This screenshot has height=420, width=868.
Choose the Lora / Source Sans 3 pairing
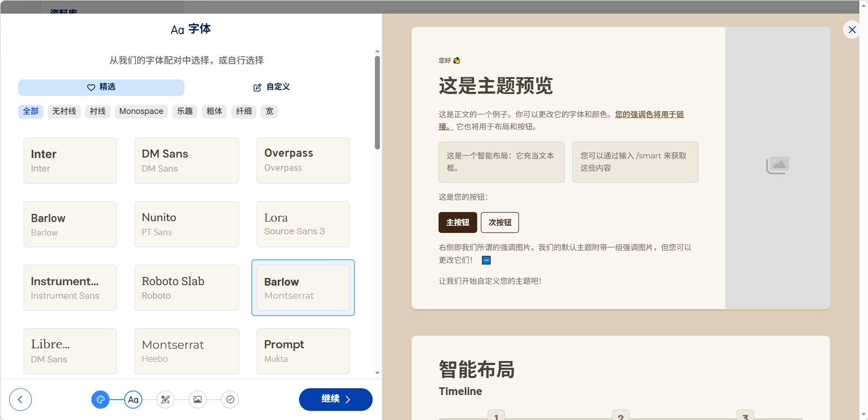click(x=303, y=224)
